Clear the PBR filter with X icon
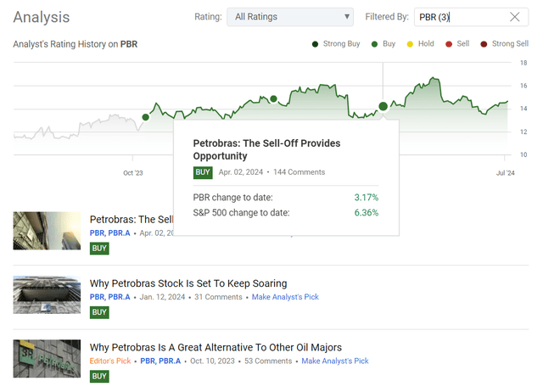The width and height of the screenshot is (543, 392). 515,17
